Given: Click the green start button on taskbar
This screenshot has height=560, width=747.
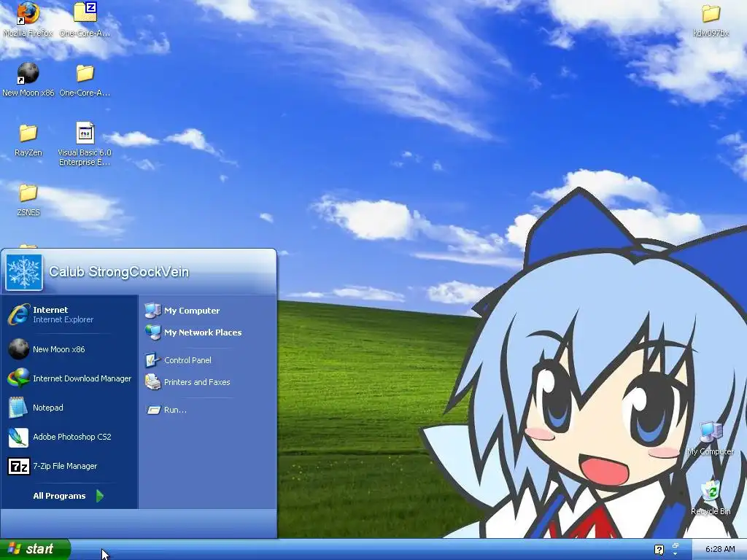Looking at the screenshot, I should tap(35, 549).
